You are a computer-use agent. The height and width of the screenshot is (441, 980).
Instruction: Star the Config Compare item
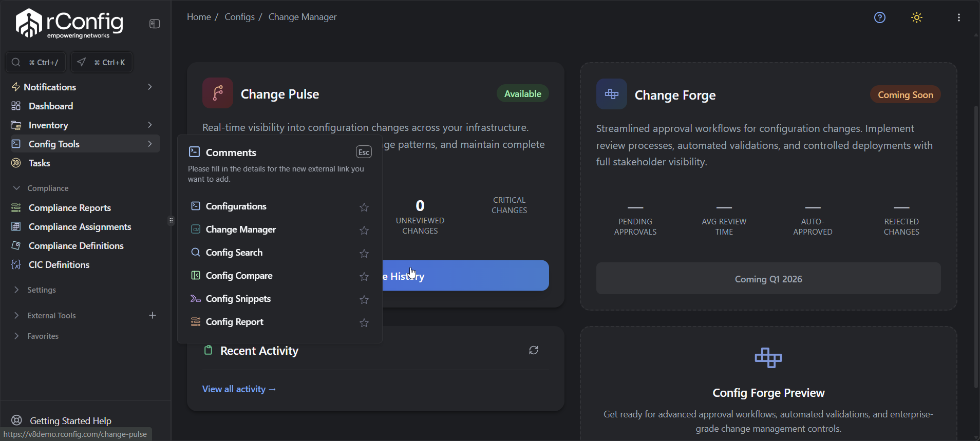364,277
